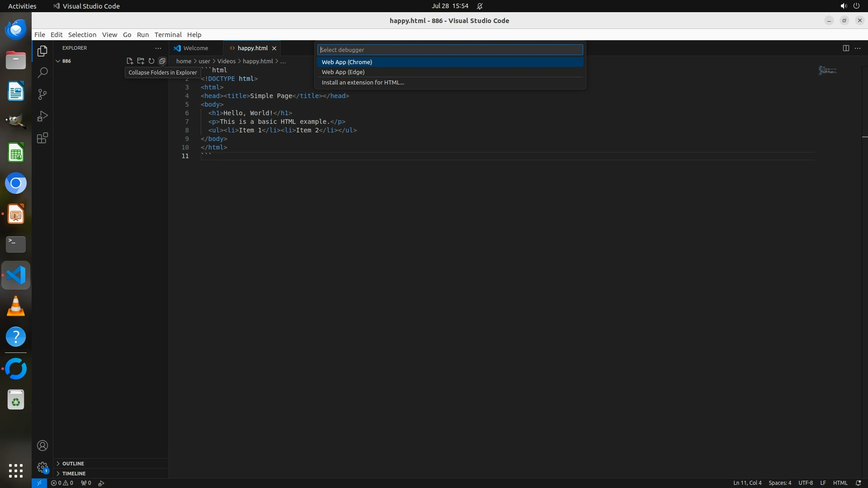Expand the TIMELINE section

[74, 474]
